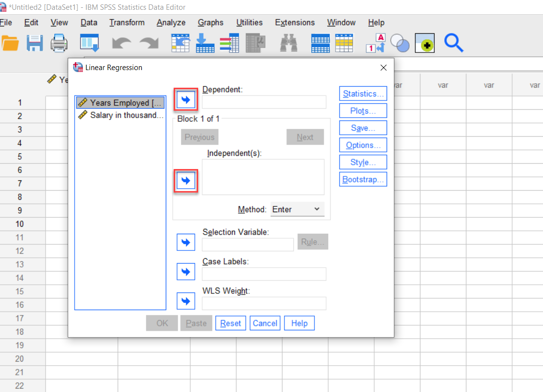The image size is (543, 392).
Task: Find with binoculars icon
Action: (288, 43)
